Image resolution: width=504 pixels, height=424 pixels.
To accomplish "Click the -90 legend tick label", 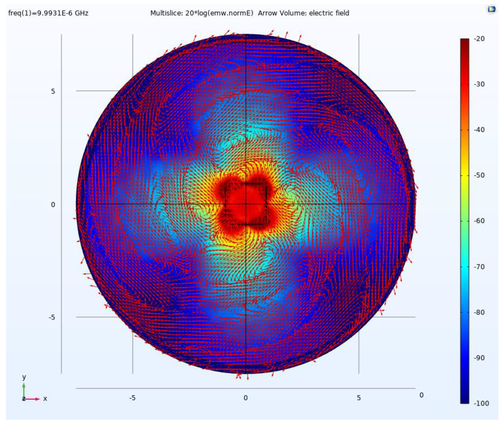I will pyautogui.click(x=479, y=358).
